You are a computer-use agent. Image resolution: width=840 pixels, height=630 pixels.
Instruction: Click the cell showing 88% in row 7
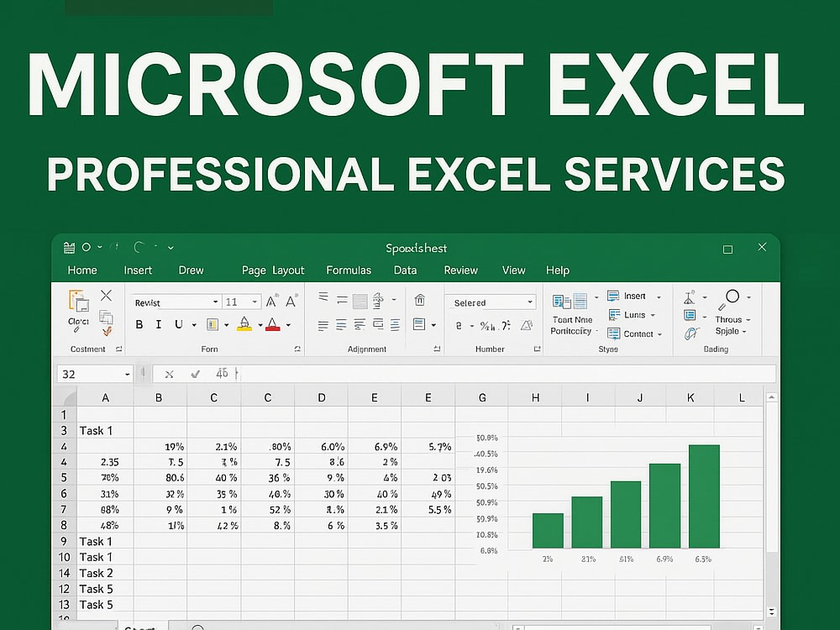(x=106, y=510)
